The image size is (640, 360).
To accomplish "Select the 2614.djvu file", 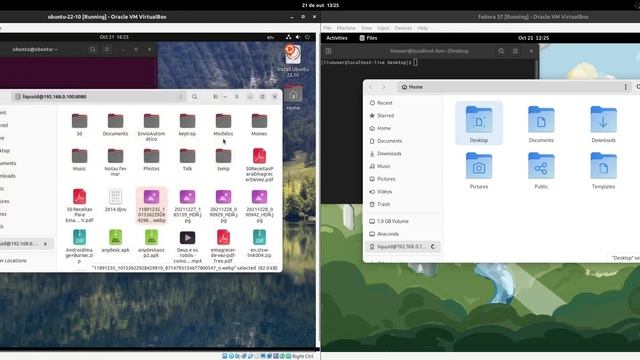I will (x=116, y=200).
